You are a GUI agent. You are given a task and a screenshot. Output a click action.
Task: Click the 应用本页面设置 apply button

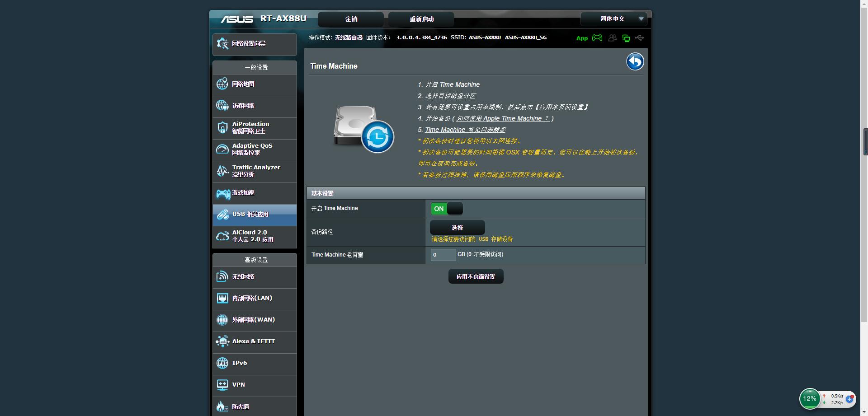(476, 276)
